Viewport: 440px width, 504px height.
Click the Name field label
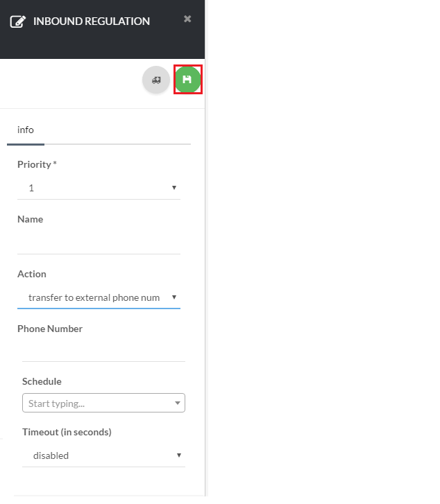coord(30,219)
